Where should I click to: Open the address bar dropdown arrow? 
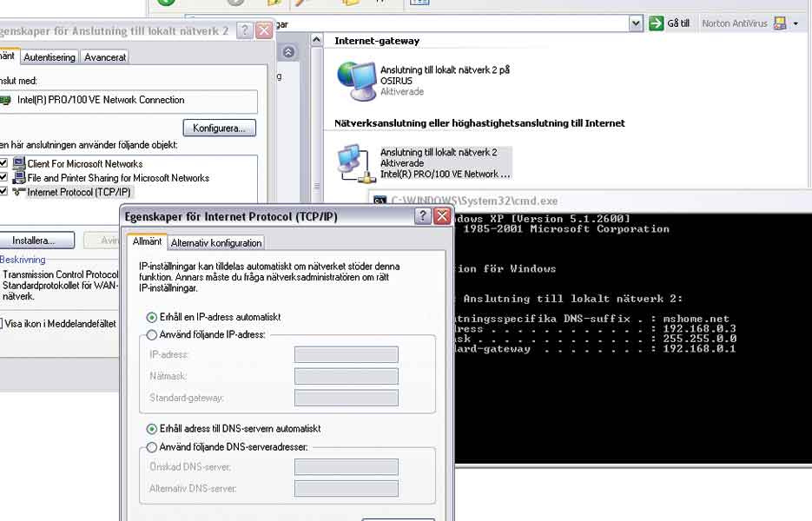coord(636,23)
